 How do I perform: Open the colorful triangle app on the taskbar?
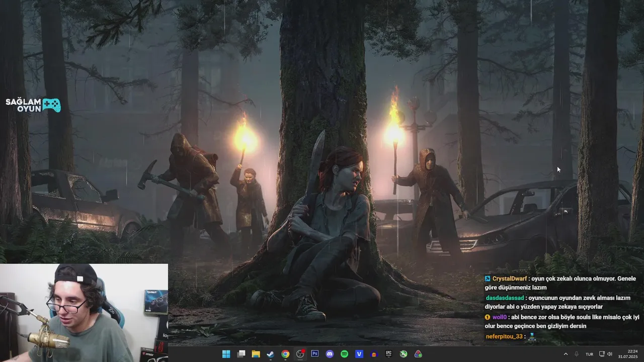click(418, 354)
